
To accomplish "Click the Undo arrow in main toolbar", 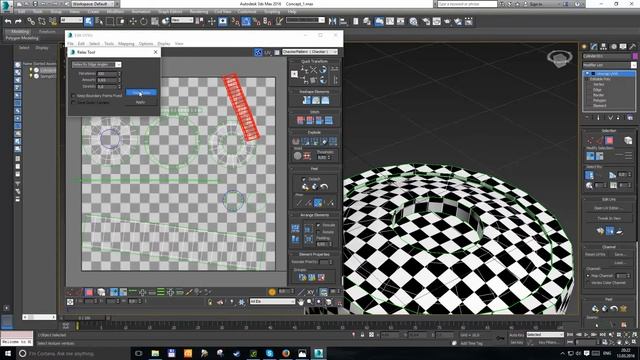I will click(x=8, y=21).
